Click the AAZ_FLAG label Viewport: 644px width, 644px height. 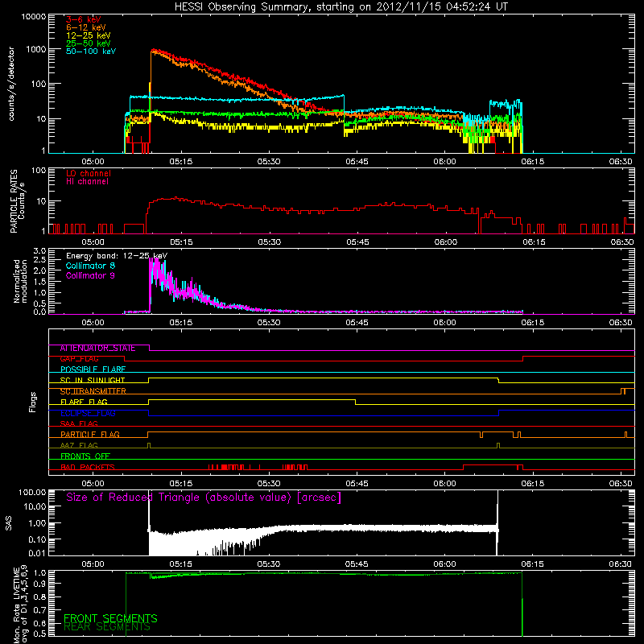point(79,446)
